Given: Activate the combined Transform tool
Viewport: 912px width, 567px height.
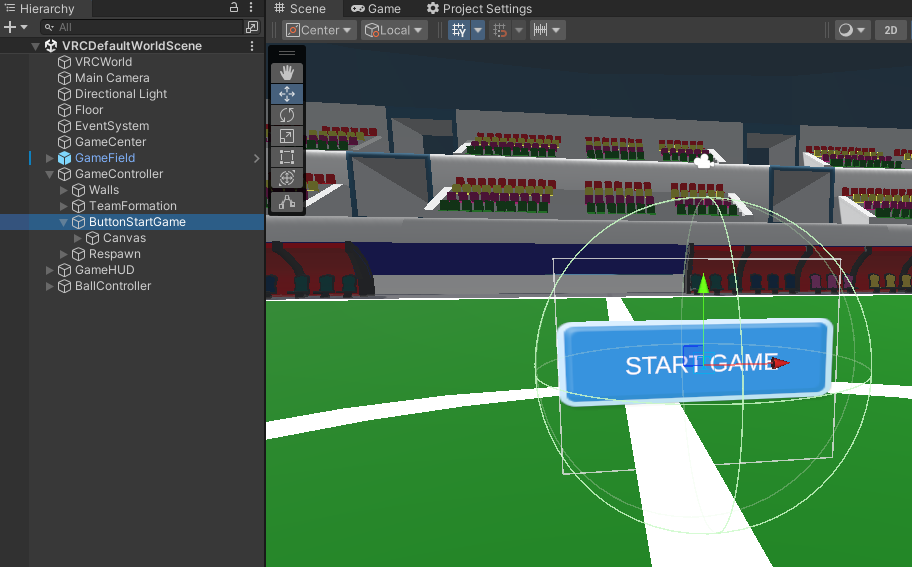Looking at the screenshot, I should pos(287,178).
